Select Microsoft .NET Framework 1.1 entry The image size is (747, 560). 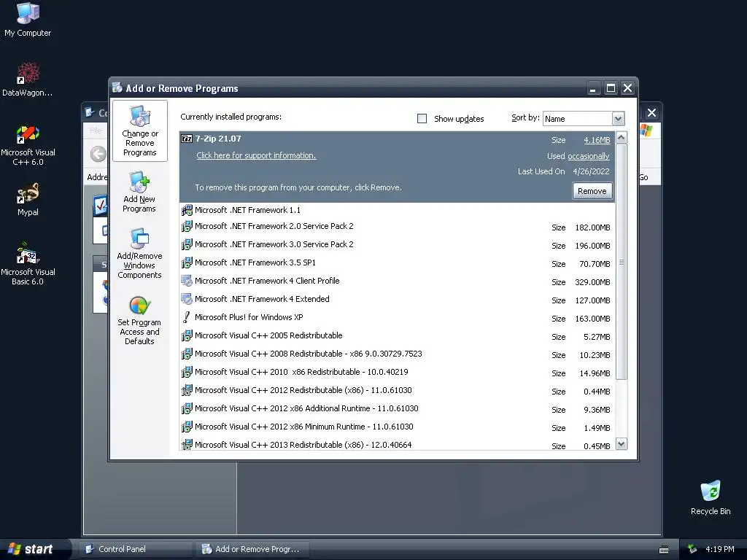coord(398,210)
